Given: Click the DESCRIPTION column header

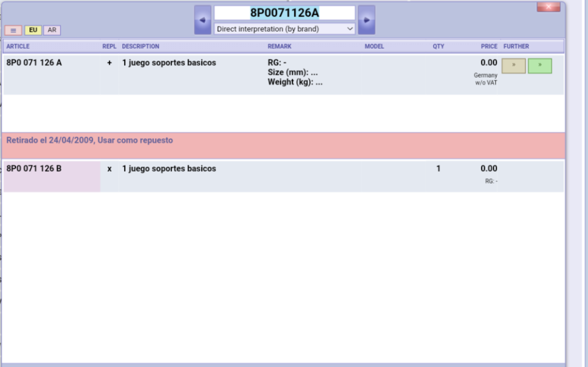Looking at the screenshot, I should click(141, 46).
